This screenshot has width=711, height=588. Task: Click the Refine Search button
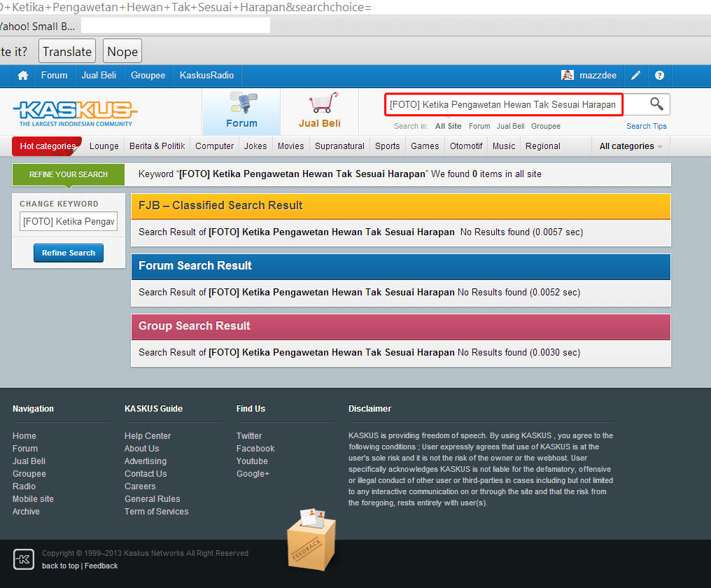[x=69, y=253]
